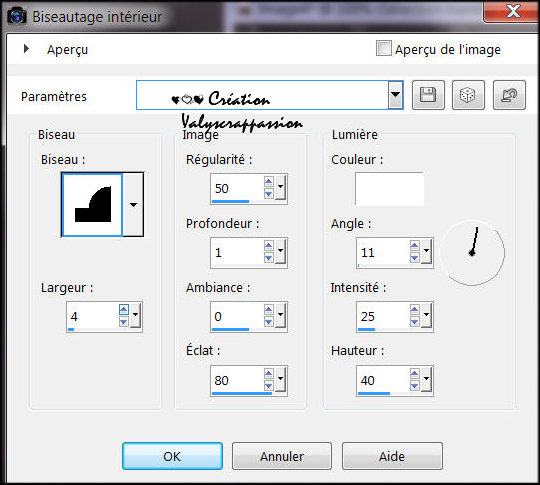Click the Régularité up arrow
This screenshot has width=540, height=485.
pos(269,182)
